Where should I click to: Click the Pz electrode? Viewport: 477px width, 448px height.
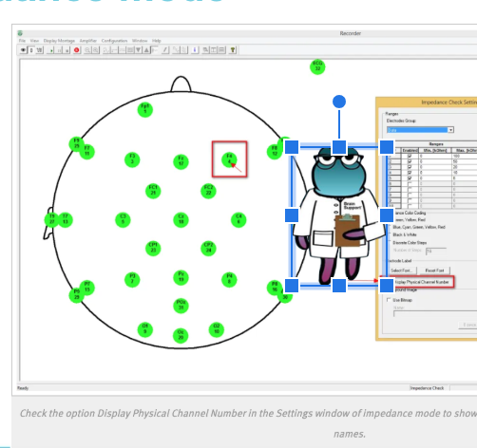click(x=181, y=277)
